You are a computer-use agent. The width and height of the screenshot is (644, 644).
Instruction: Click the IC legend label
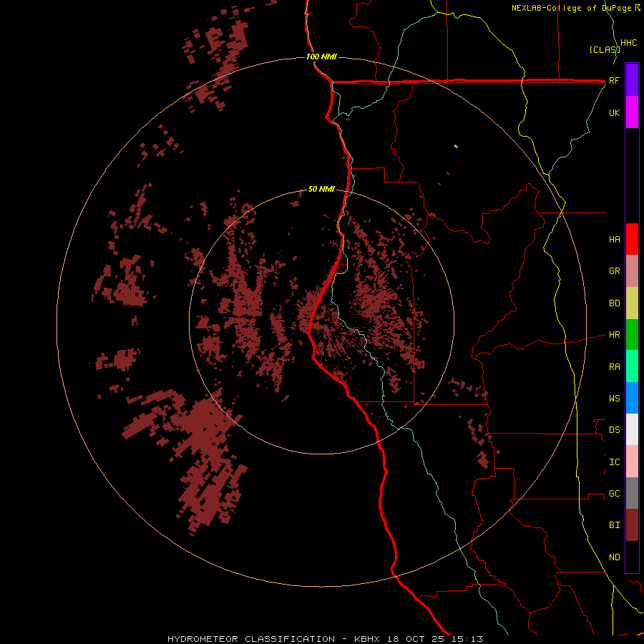614,462
